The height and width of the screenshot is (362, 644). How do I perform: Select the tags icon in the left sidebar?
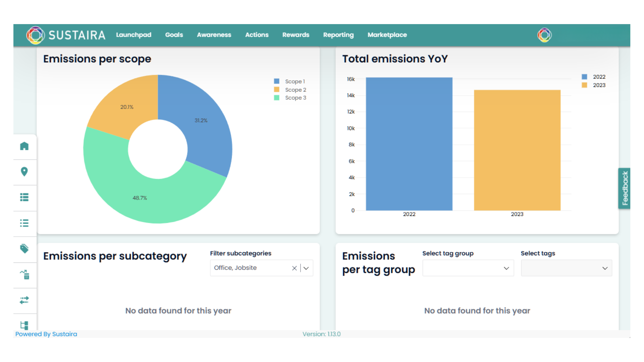click(24, 249)
